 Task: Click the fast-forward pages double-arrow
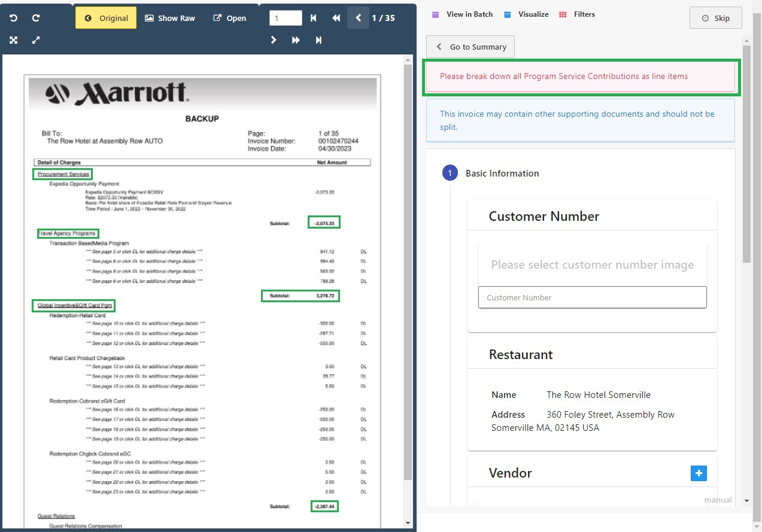[296, 40]
